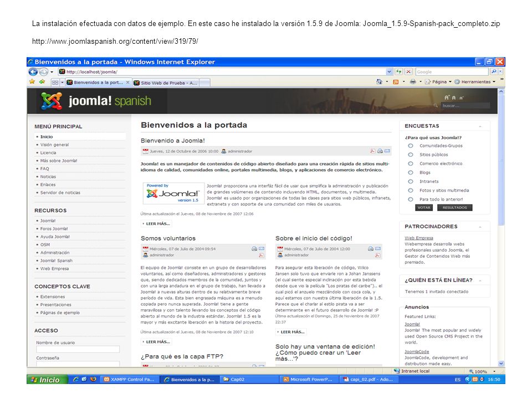Click the page vertical scrollbar
The width and height of the screenshot is (532, 399).
click(501, 227)
